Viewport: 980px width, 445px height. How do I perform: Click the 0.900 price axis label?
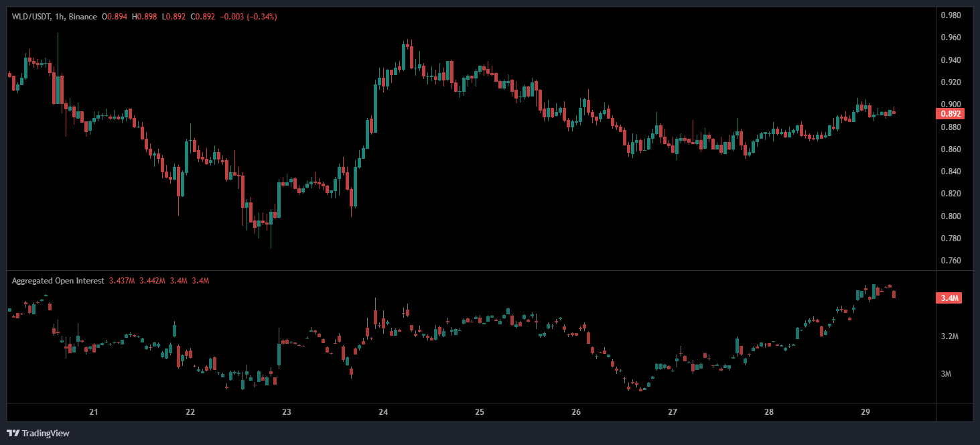tap(951, 105)
